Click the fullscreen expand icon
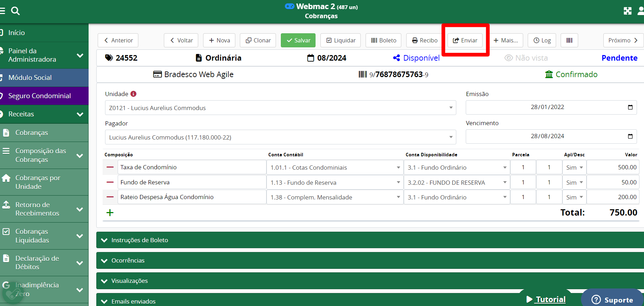Image resolution: width=644 pixels, height=306 pixels. 627,11
